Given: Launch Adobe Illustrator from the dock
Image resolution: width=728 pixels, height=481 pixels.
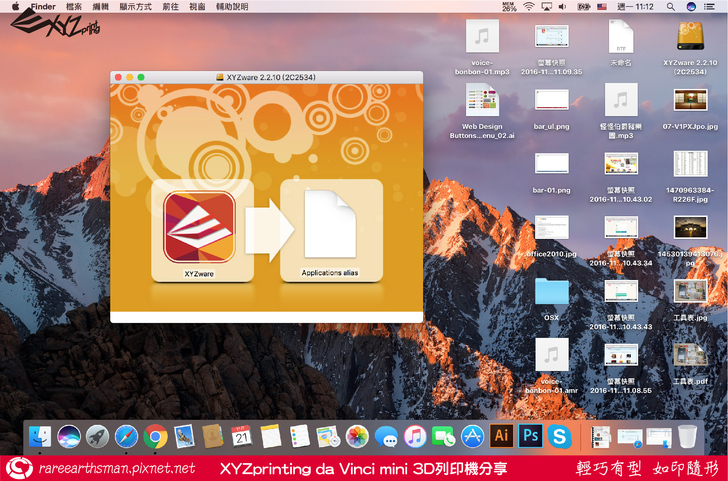Looking at the screenshot, I should [503, 436].
